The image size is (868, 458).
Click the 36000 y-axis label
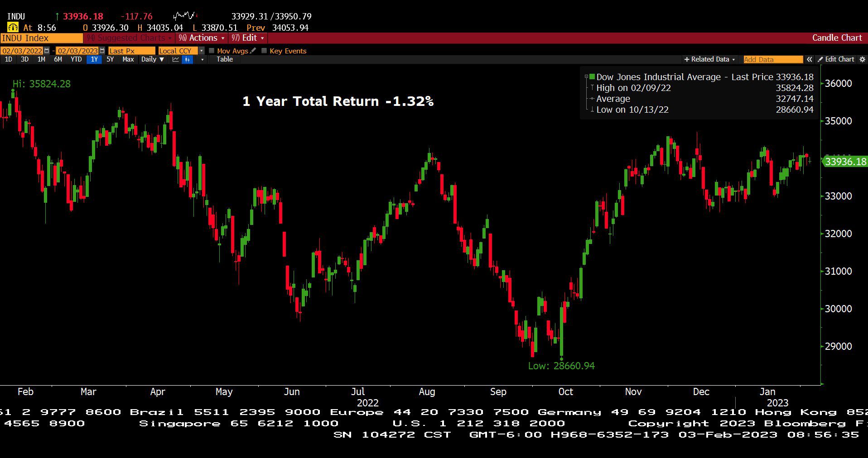[x=838, y=83]
